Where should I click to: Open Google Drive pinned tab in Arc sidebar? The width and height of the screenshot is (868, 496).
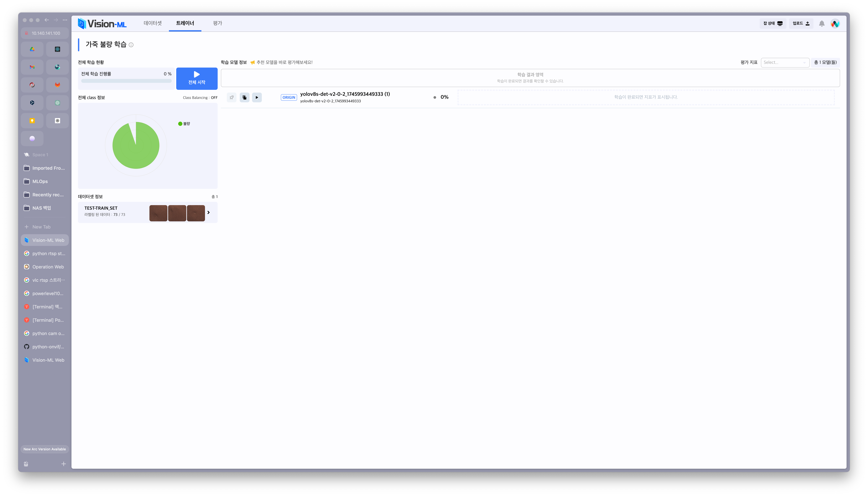pyautogui.click(x=32, y=49)
